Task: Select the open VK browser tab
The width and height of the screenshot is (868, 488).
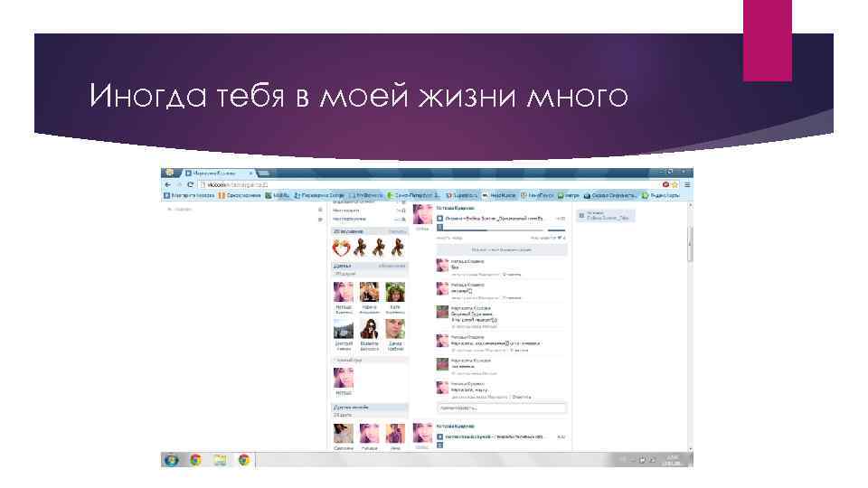Action: click(219, 174)
